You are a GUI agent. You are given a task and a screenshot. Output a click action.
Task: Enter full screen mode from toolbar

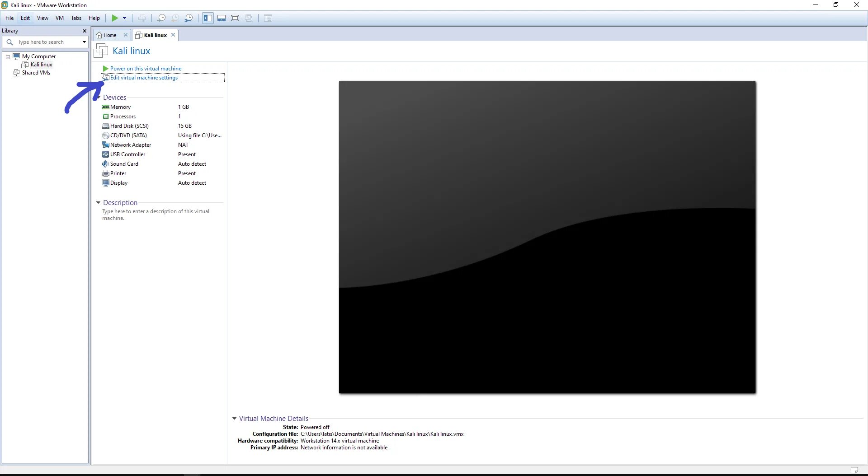coord(235,18)
